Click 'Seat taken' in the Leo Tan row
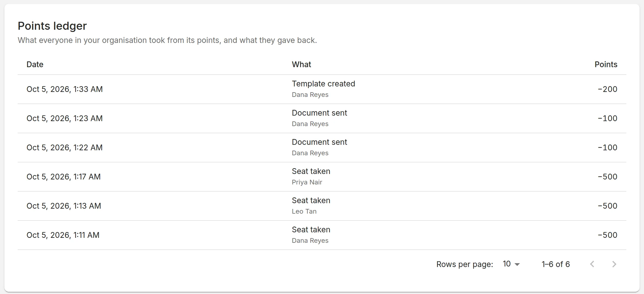This screenshot has height=294, width=644. click(311, 200)
